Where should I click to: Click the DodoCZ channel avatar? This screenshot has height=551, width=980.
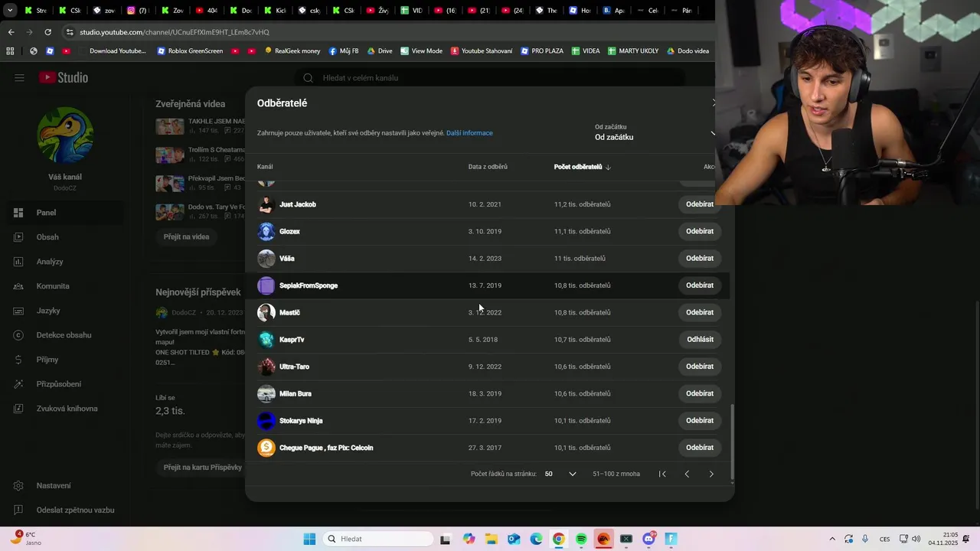pos(65,135)
